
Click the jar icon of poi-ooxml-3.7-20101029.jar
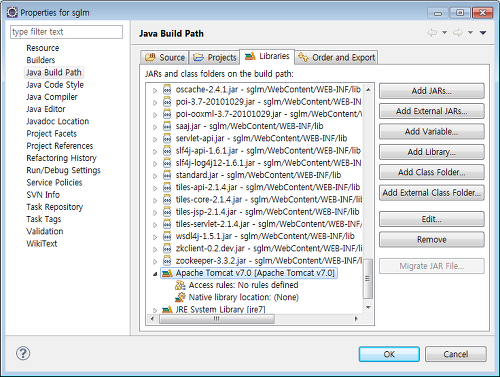point(167,114)
